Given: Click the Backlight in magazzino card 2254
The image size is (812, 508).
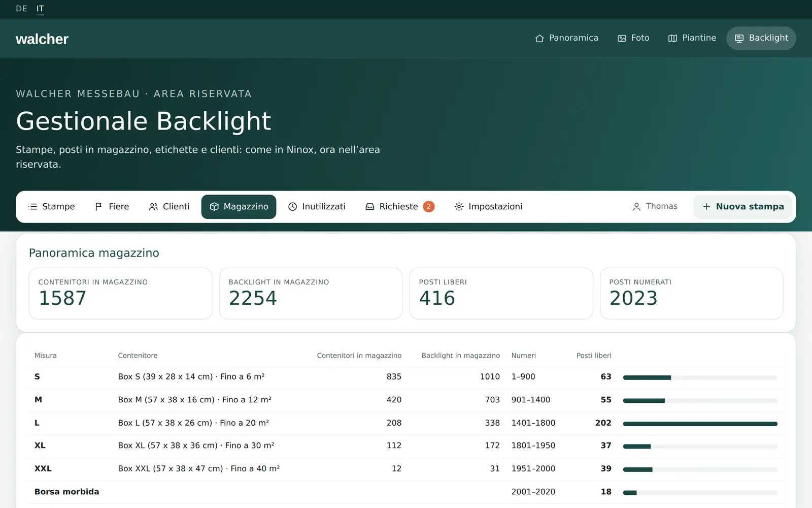Looking at the screenshot, I should point(311,294).
